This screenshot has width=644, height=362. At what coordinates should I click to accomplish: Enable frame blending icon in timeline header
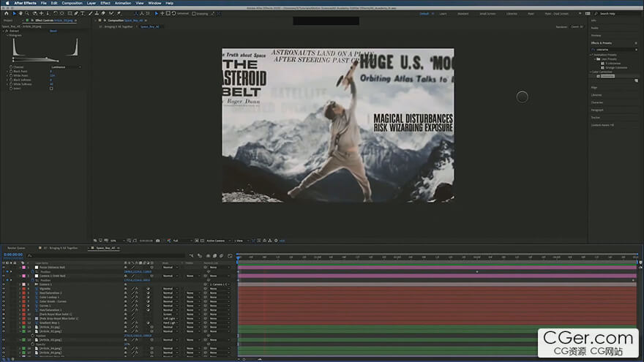pos(214,256)
